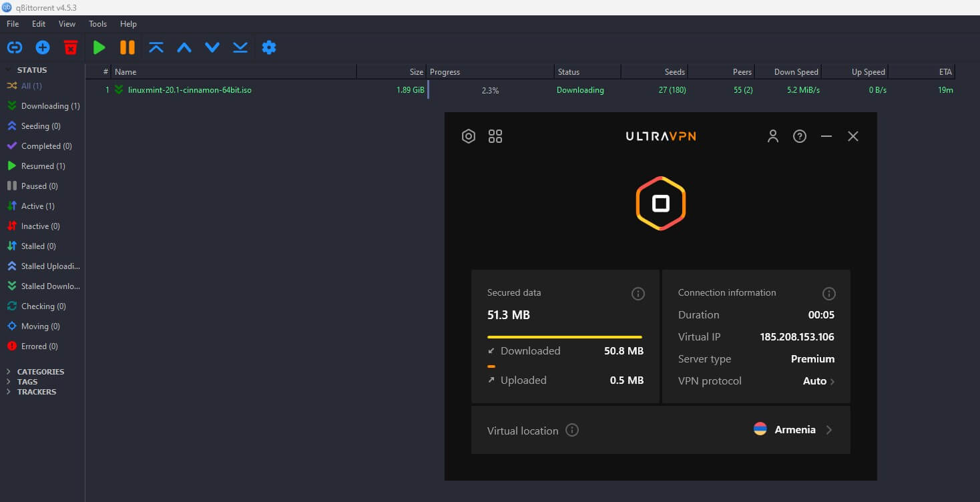
Task: Expand the CATEGORIES sidebar section
Action: [x=9, y=372]
